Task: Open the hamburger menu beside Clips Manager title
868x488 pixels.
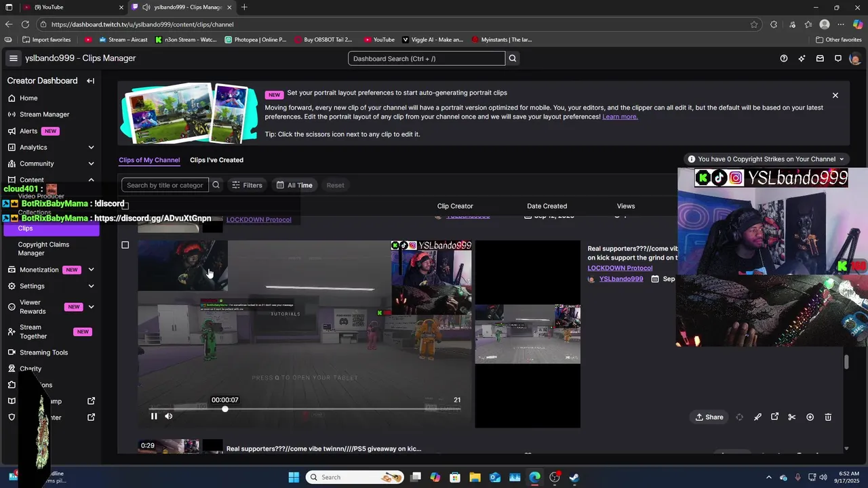Action: pos(13,58)
